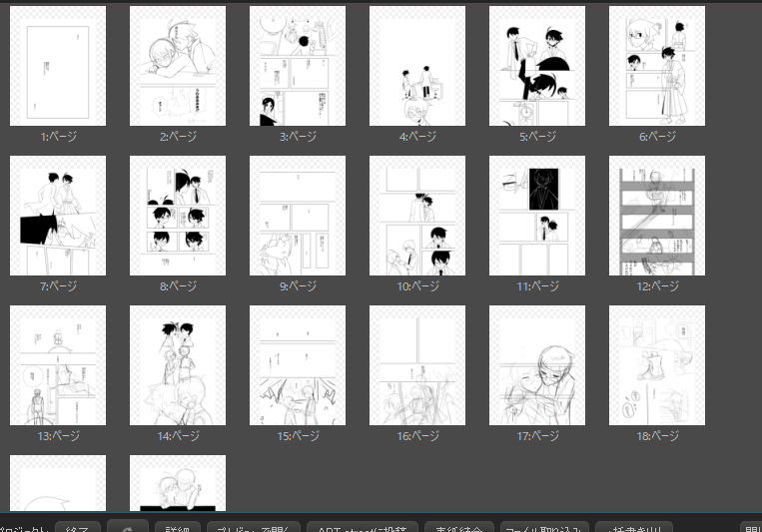Viewport: 762px width, 532px height.
Task: Choose the page 10 thumbnail
Action: pyautogui.click(x=417, y=216)
